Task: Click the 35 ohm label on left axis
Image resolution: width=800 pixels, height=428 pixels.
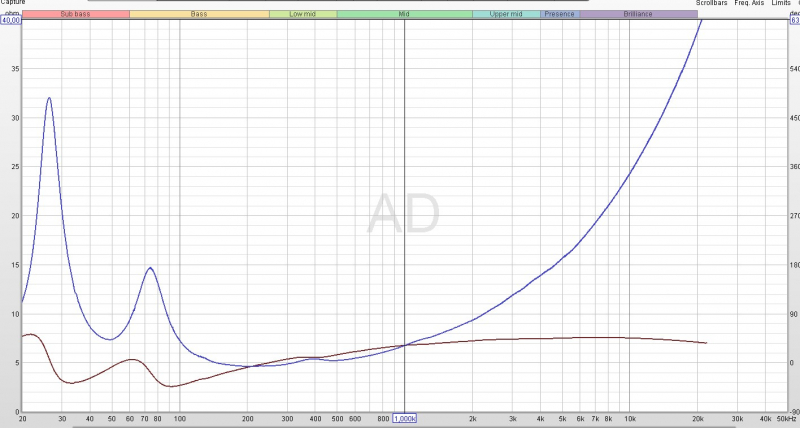Action: coord(15,69)
